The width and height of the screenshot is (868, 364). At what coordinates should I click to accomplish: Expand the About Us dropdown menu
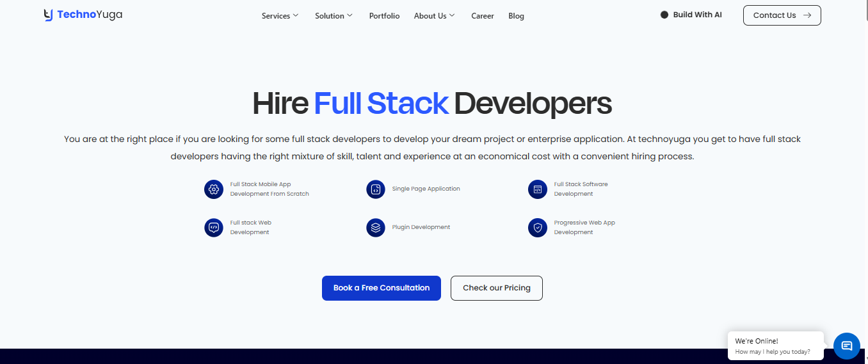coord(434,16)
